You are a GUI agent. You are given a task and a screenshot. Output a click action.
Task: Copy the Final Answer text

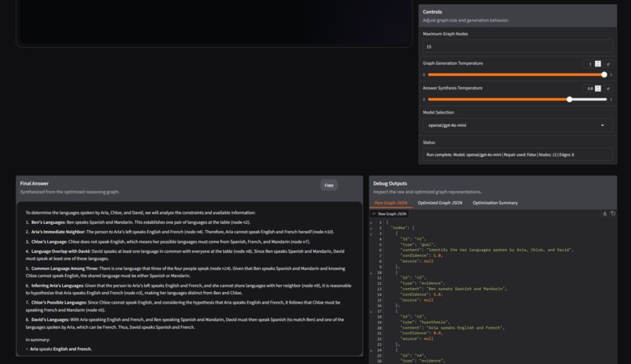[329, 185]
